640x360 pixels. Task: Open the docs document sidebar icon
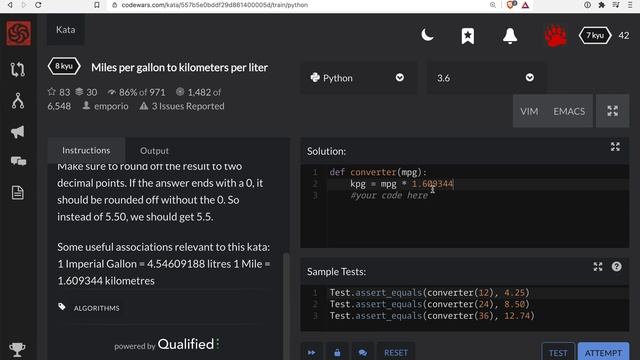tap(18, 192)
